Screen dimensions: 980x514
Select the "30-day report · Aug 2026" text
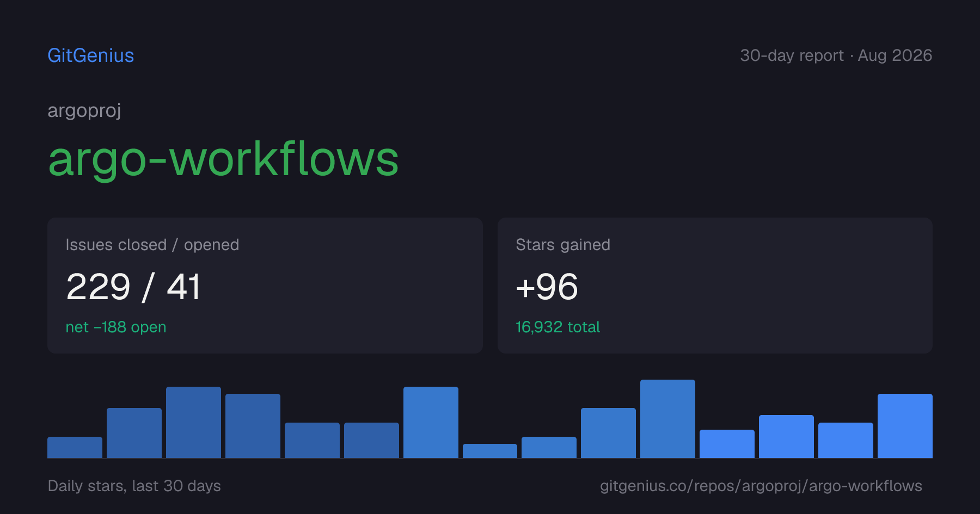pos(836,55)
